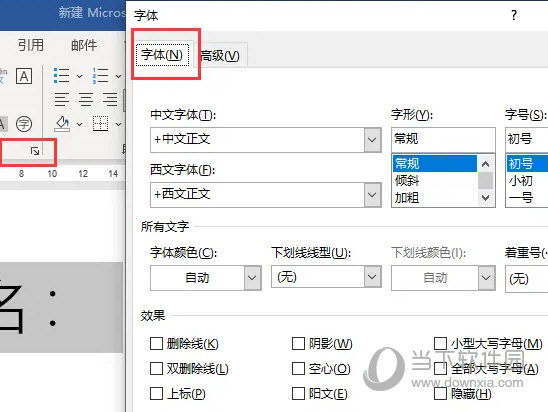Image resolution: width=548 pixels, height=412 pixels.
Task: Click the align left icon
Action: (62, 99)
